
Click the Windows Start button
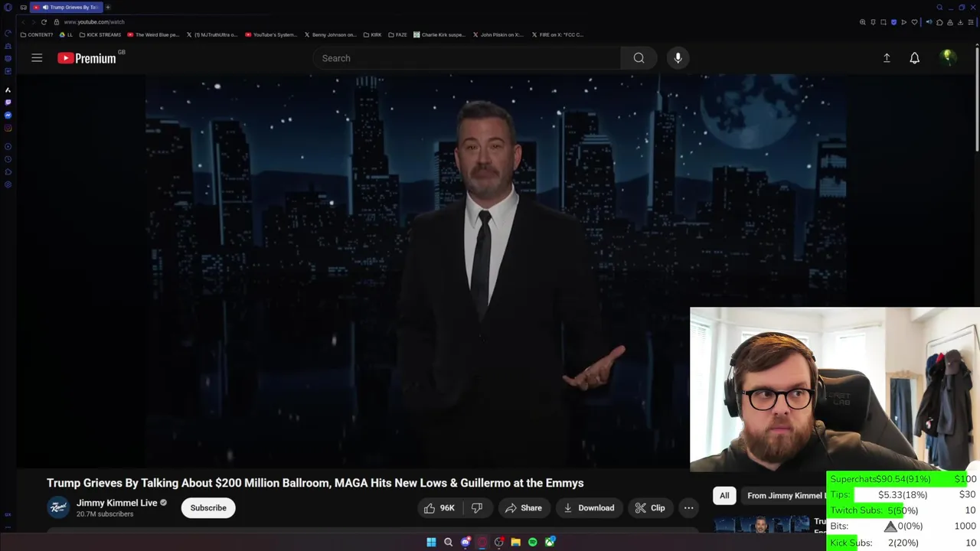tap(431, 542)
